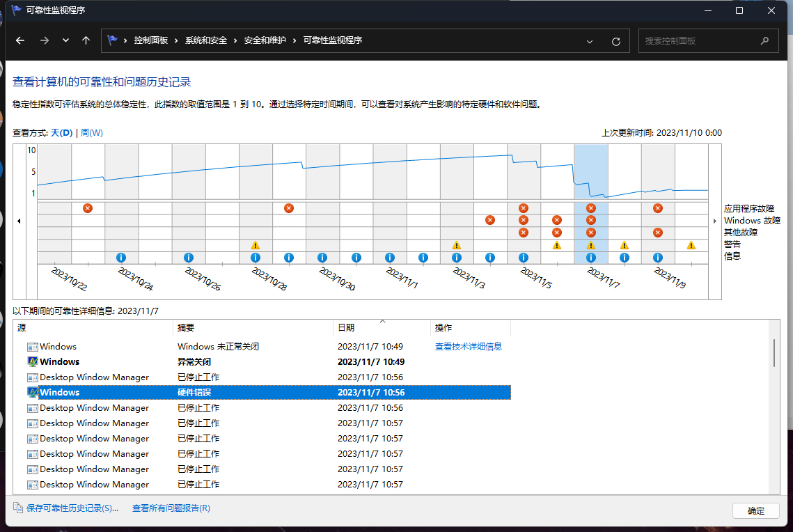This screenshot has width=793, height=532.
Task: Select the warning triangle in the last chart column
Action: click(x=691, y=245)
